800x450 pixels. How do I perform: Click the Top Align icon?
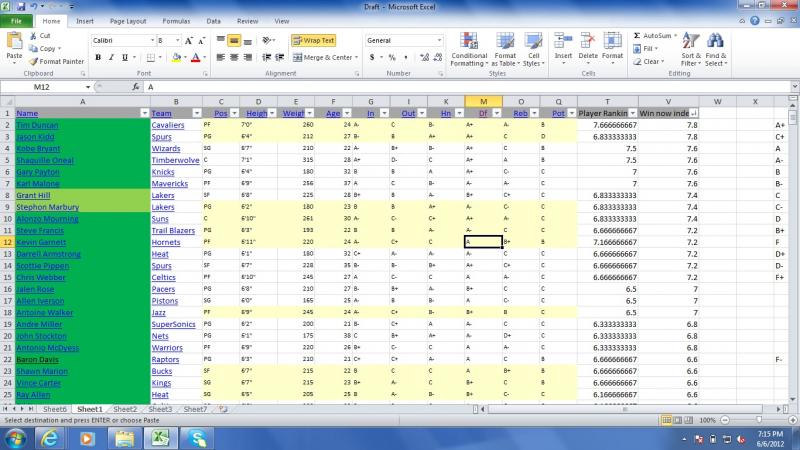coord(220,40)
